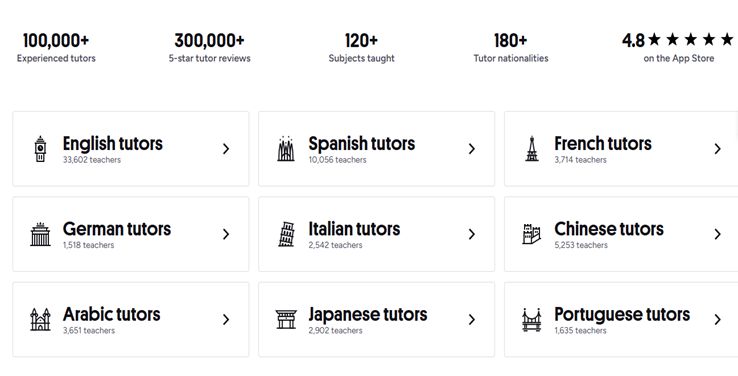Screen dimensions: 738x376
Task: Click the Sagrada Familia icon for Spanish tutors
Action: pos(286,149)
